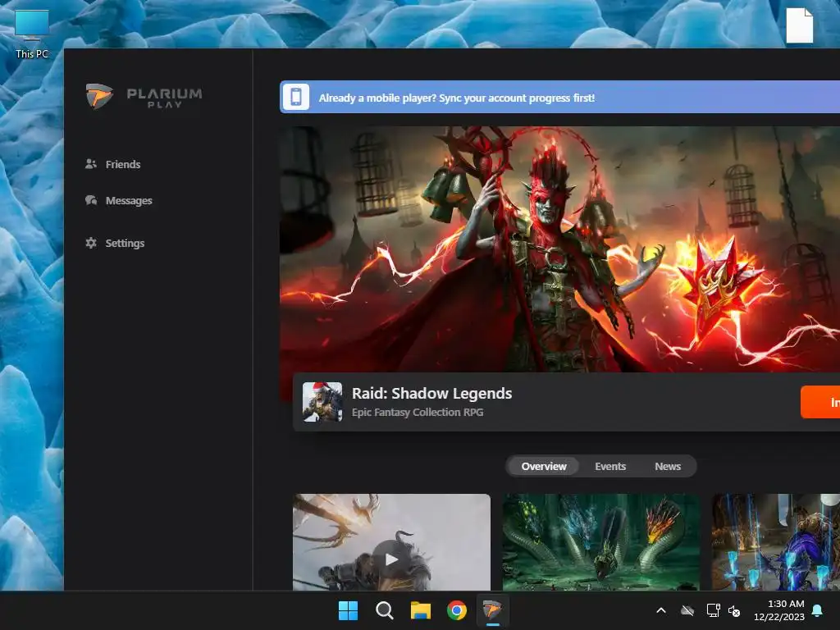Click the Friends people icon
Viewport: 840px width, 630px height.
[91, 164]
